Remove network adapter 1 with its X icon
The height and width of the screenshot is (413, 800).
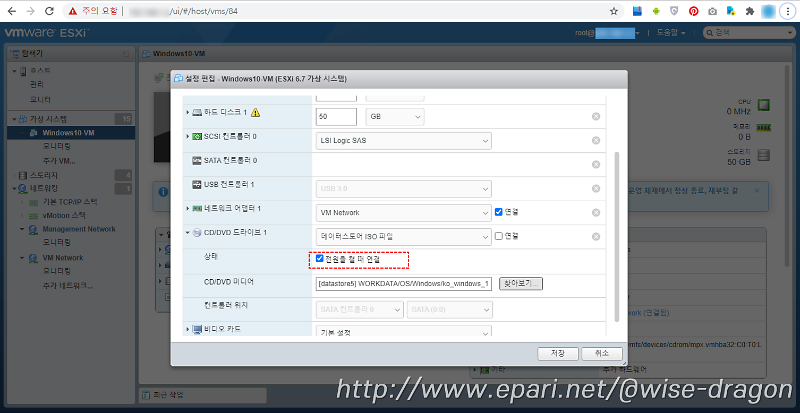coord(595,212)
